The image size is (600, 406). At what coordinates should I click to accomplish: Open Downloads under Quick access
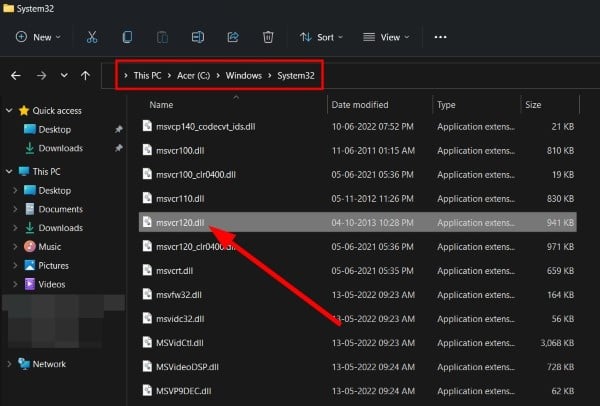[x=60, y=148]
